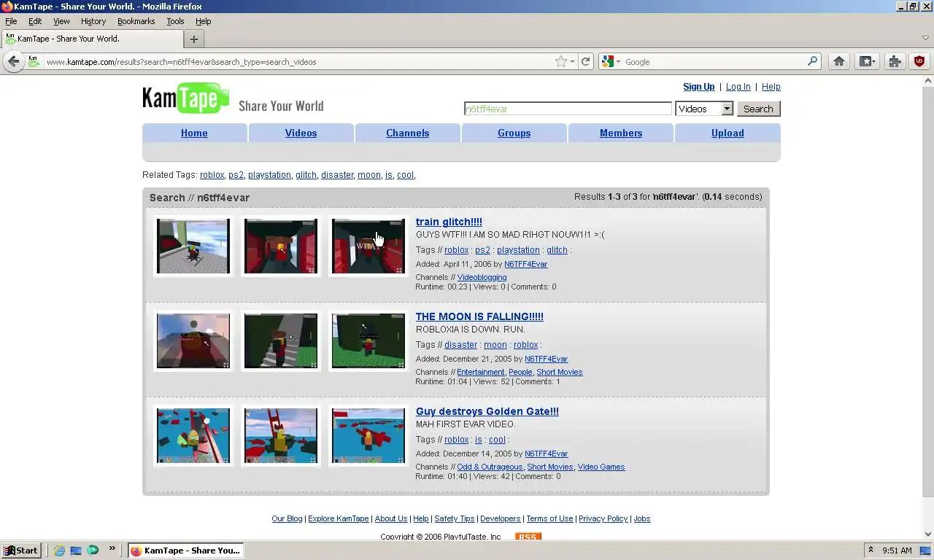Open N6TFF4Evar profile under train glitch
Viewport: 934px width, 560px height.
[525, 264]
